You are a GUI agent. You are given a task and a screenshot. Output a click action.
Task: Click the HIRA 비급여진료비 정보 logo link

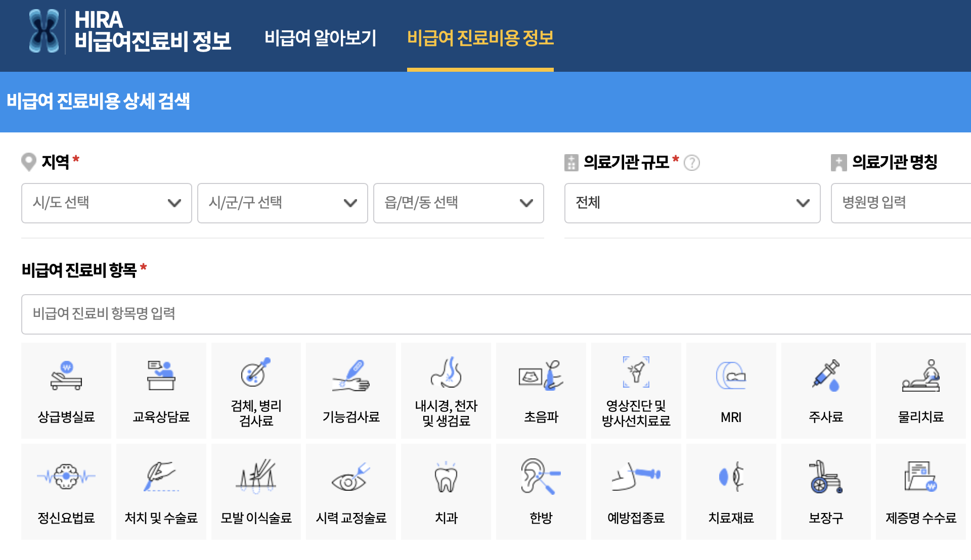coord(130,31)
